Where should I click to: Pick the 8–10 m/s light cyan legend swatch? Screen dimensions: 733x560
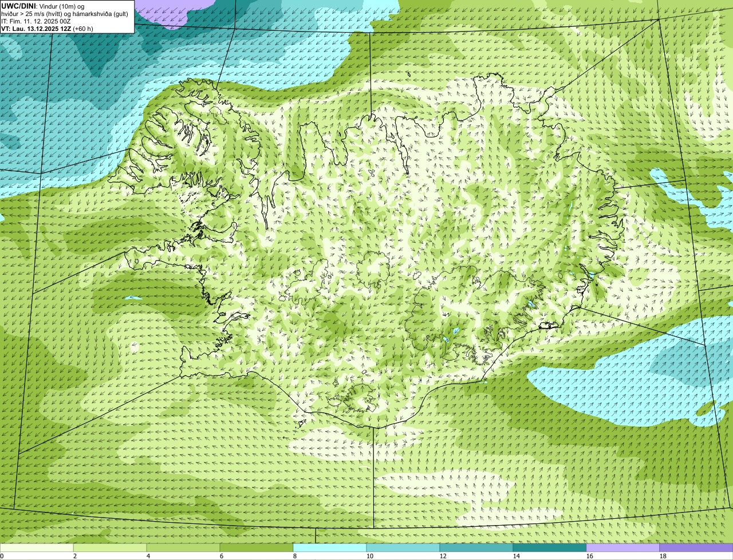[330, 548]
